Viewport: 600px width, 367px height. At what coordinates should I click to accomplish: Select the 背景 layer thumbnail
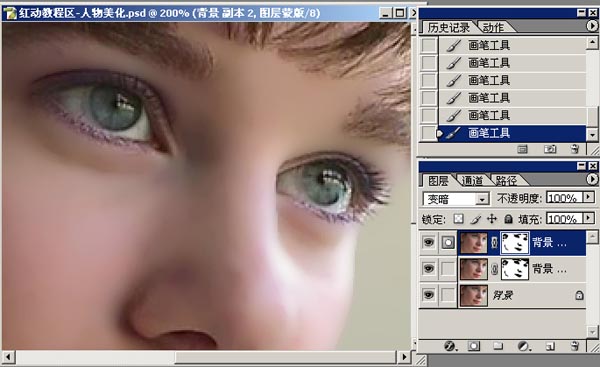474,295
